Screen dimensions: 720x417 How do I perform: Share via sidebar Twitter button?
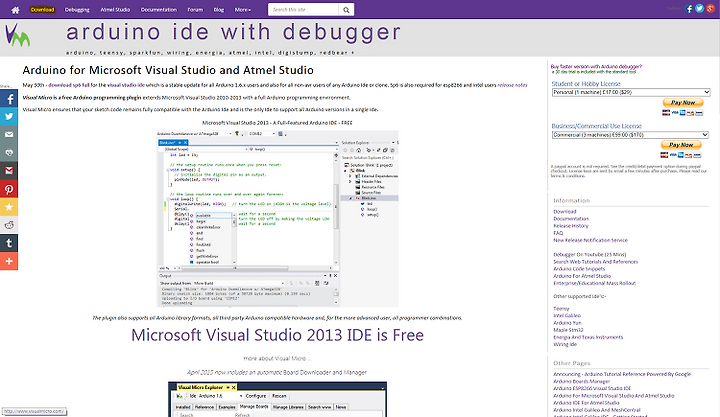tap(9, 117)
